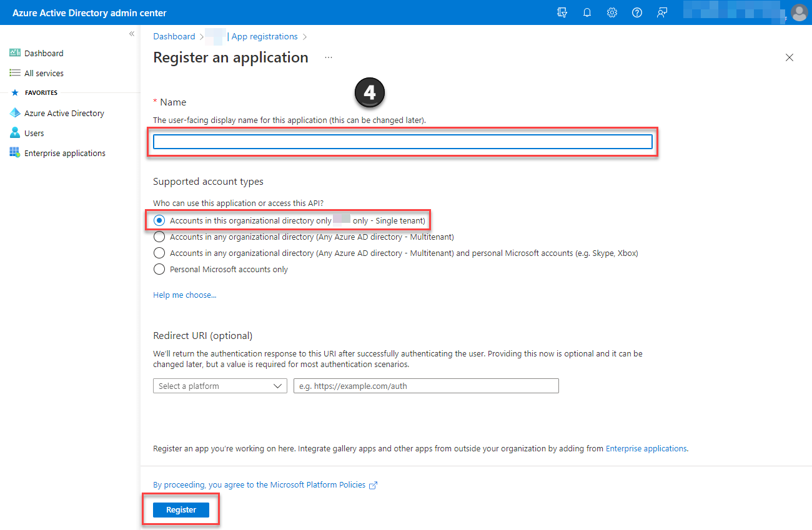Image resolution: width=812 pixels, height=530 pixels.
Task: Click the Register button
Action: point(181,510)
